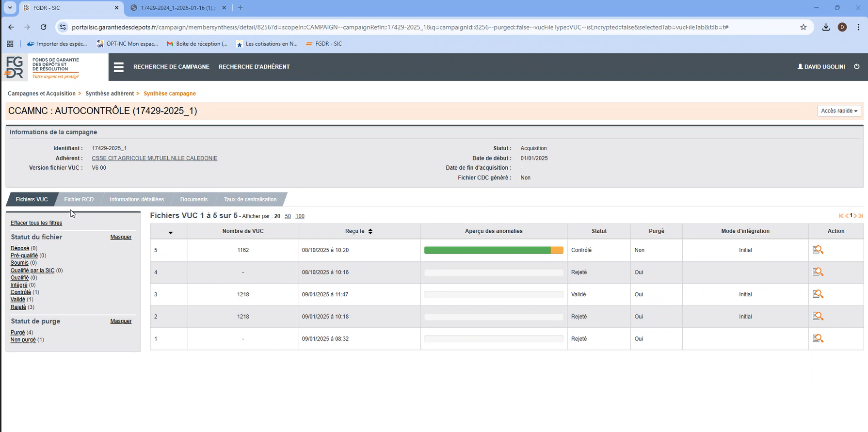Hide the Statut du fichier filters
The height and width of the screenshot is (432, 868).
[x=121, y=237]
